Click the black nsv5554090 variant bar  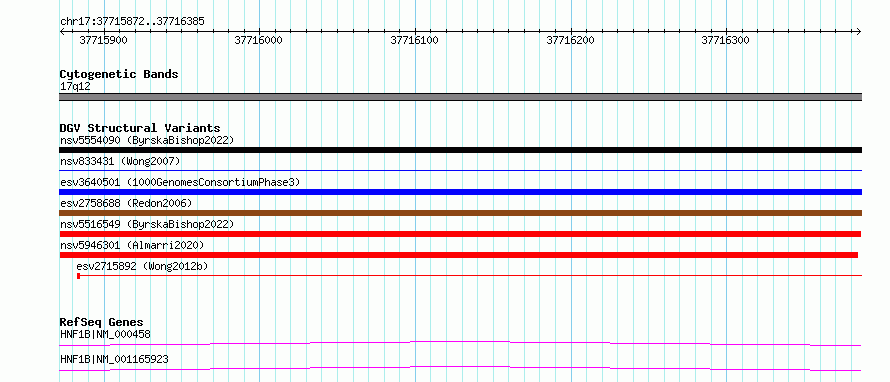click(460, 150)
